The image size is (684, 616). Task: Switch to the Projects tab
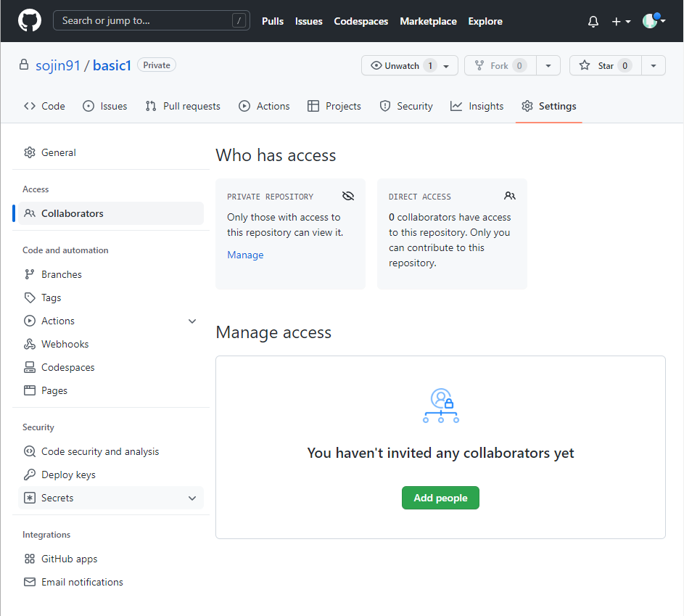[x=334, y=106]
